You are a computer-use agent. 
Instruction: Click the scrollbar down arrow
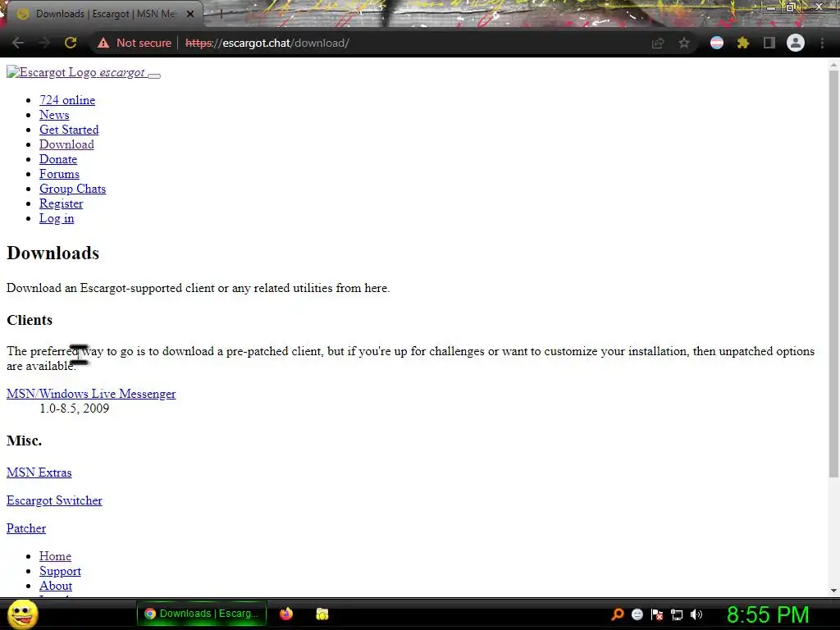click(x=833, y=591)
